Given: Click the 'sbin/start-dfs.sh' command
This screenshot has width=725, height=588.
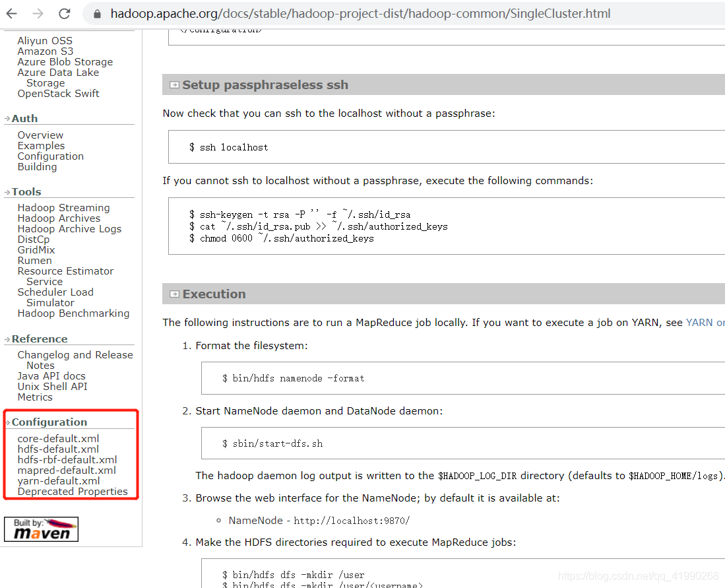Looking at the screenshot, I should point(272,443).
